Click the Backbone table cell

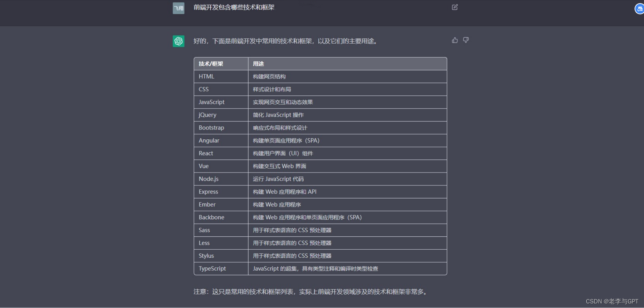(221, 218)
